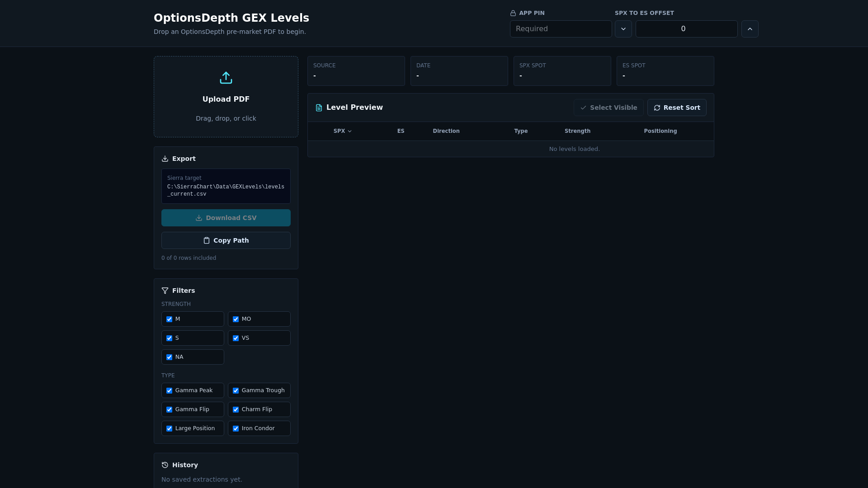Click the lock icon beside APP PIN

coord(513,13)
